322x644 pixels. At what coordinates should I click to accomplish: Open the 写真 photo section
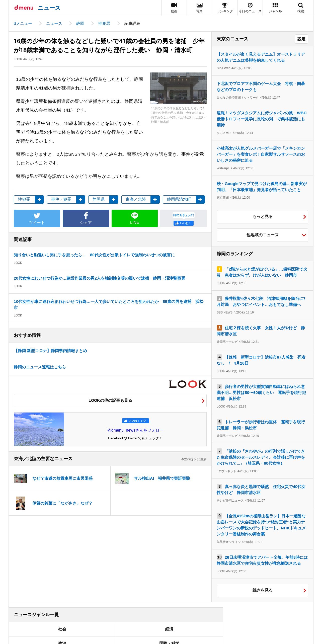[199, 8]
